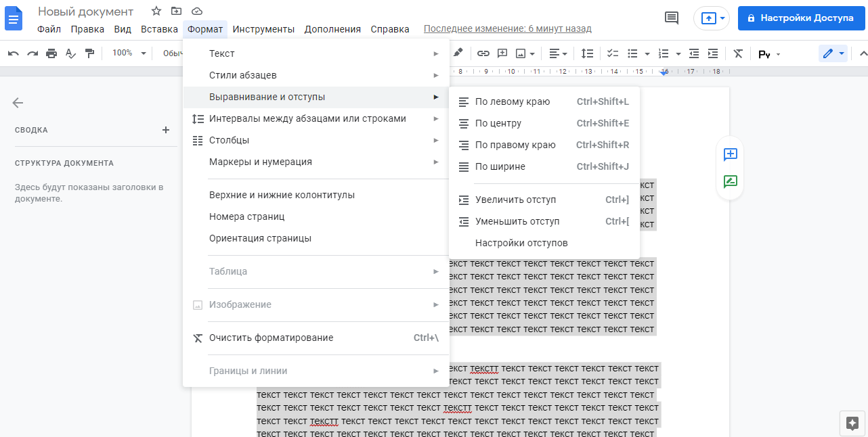This screenshot has width=868, height=437.
Task: Select the Paint format roller tool
Action: pyautogui.click(x=89, y=53)
